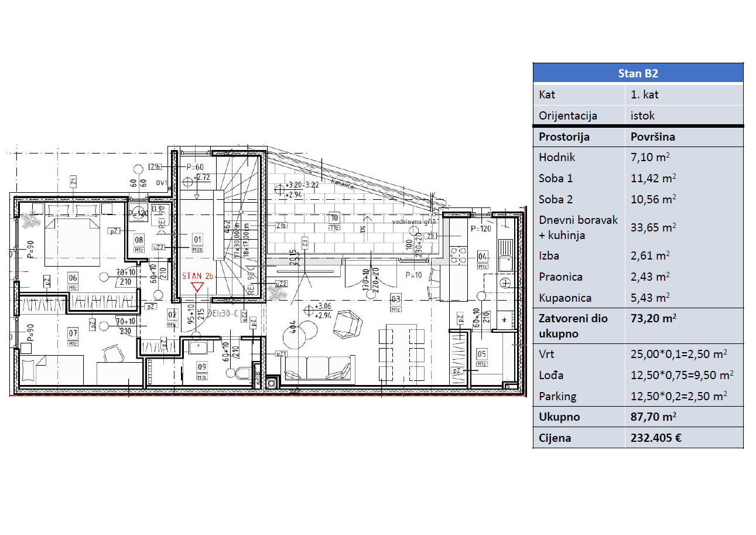Select the "7,10 m²" area value
The width and height of the screenshot is (756, 535).
pos(651,157)
